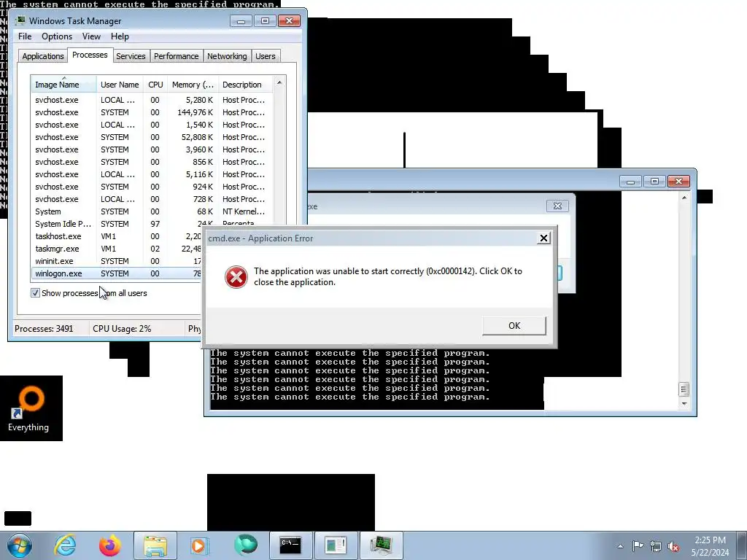The height and width of the screenshot is (560, 747).
Task: Click Task Manager title bar icon
Action: 20,20
